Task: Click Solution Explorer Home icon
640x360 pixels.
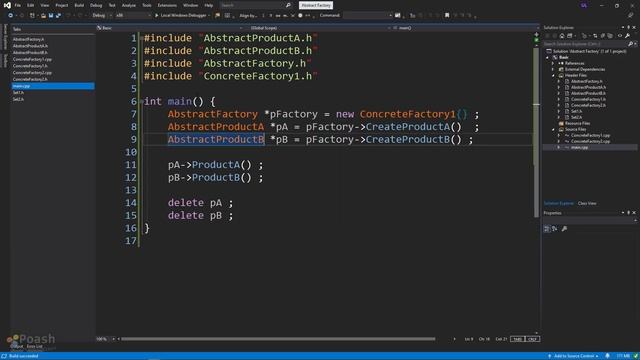Action: point(562,36)
